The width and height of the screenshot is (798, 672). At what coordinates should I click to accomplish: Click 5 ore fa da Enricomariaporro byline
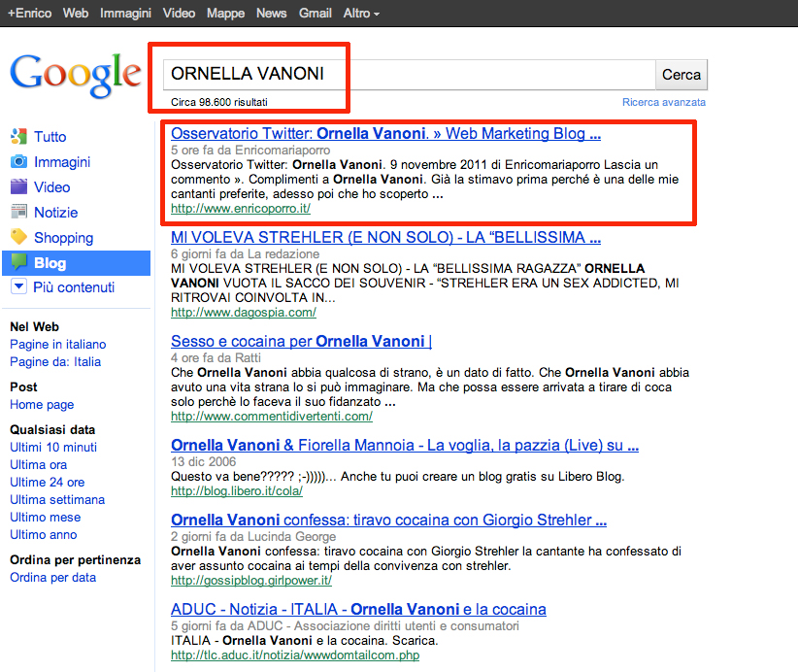click(250, 151)
